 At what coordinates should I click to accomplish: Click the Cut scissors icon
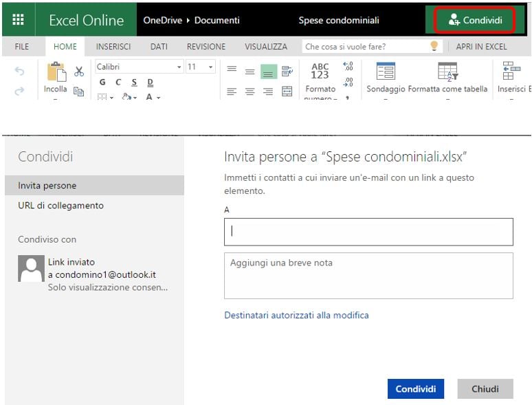pyautogui.click(x=79, y=72)
